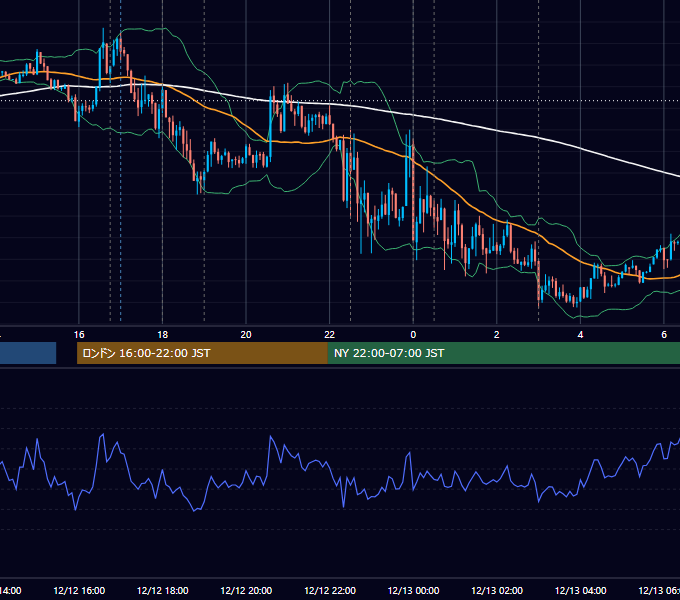
Task: Select the blue session bar before London
Action: (28, 353)
